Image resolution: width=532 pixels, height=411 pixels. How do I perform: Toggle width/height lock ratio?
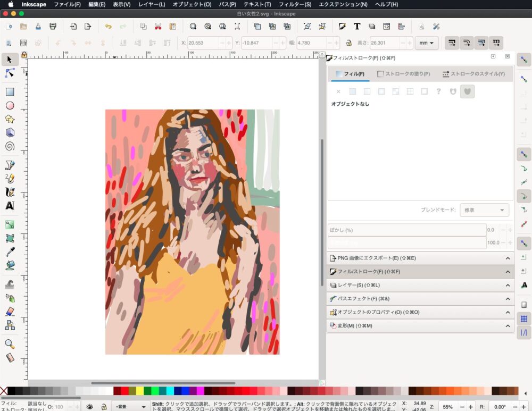[348, 43]
